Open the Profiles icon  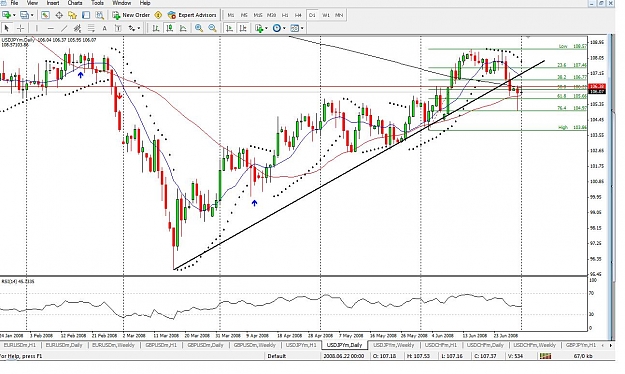click(24, 15)
